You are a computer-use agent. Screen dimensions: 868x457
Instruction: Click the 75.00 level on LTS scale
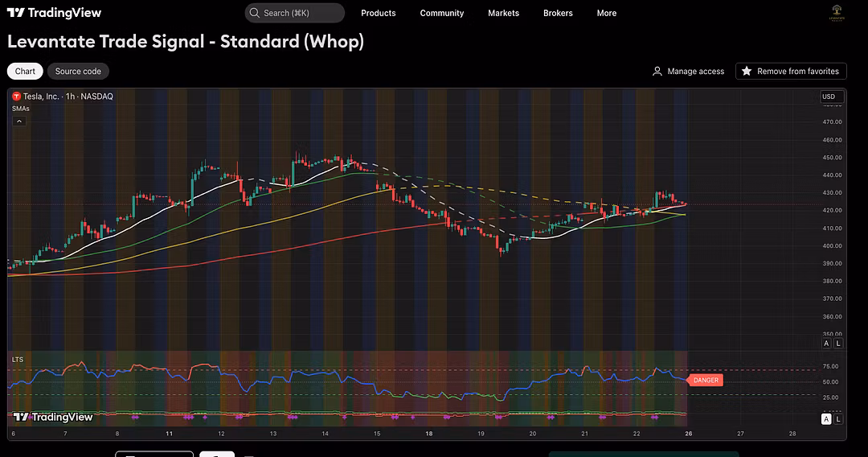pyautogui.click(x=830, y=366)
